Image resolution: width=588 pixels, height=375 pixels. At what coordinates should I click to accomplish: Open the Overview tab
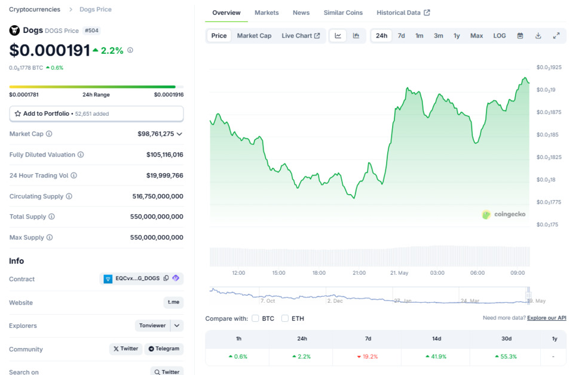coord(226,13)
